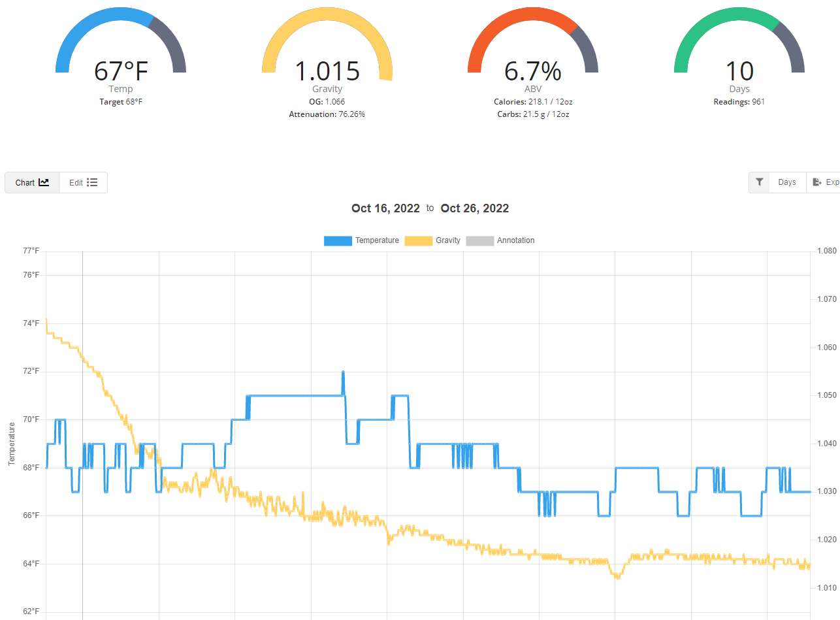Click the Carbs: 21.5 g / 12oz label

(x=533, y=114)
